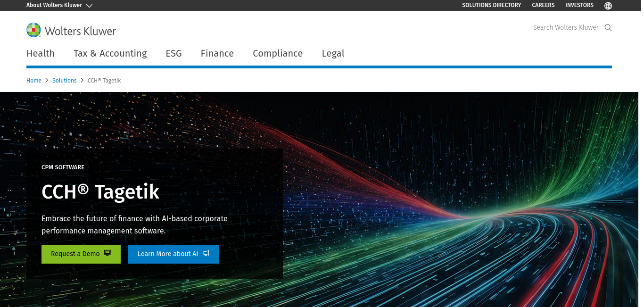This screenshot has height=307, width=644.
Task: Open the Investors link
Action: tap(579, 5)
